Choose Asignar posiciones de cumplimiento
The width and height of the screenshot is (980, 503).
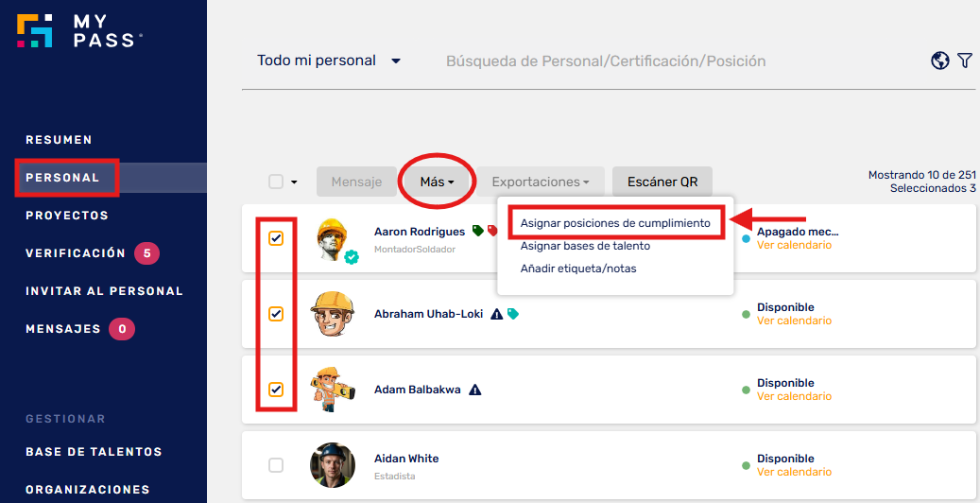pos(615,223)
